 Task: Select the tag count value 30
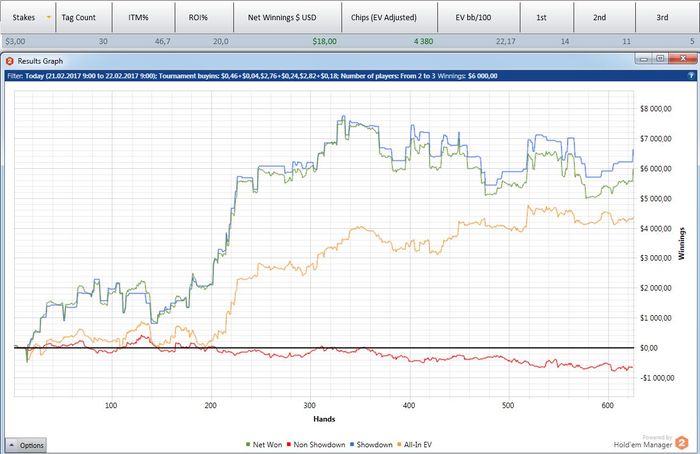(x=103, y=42)
